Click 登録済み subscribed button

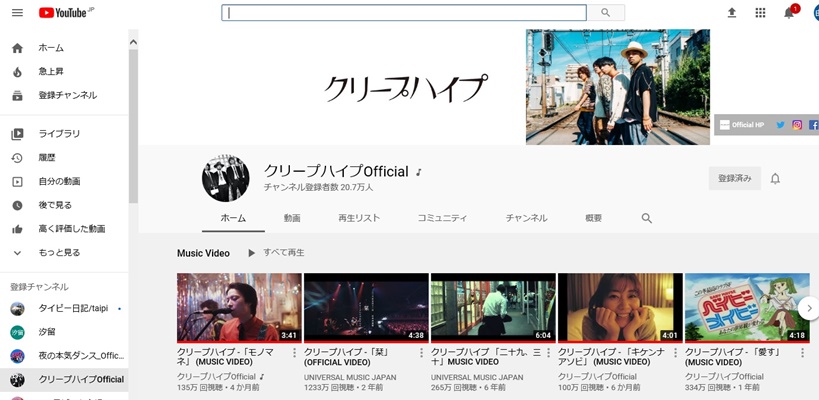(735, 179)
